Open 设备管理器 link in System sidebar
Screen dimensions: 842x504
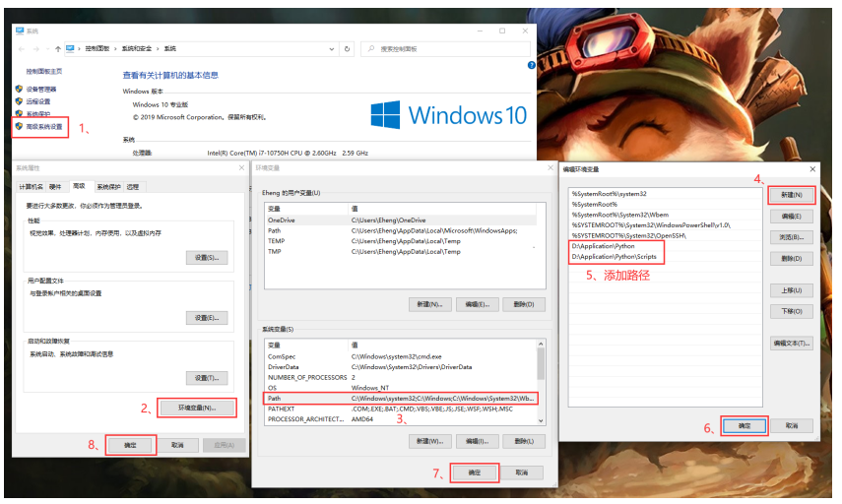(x=41, y=90)
